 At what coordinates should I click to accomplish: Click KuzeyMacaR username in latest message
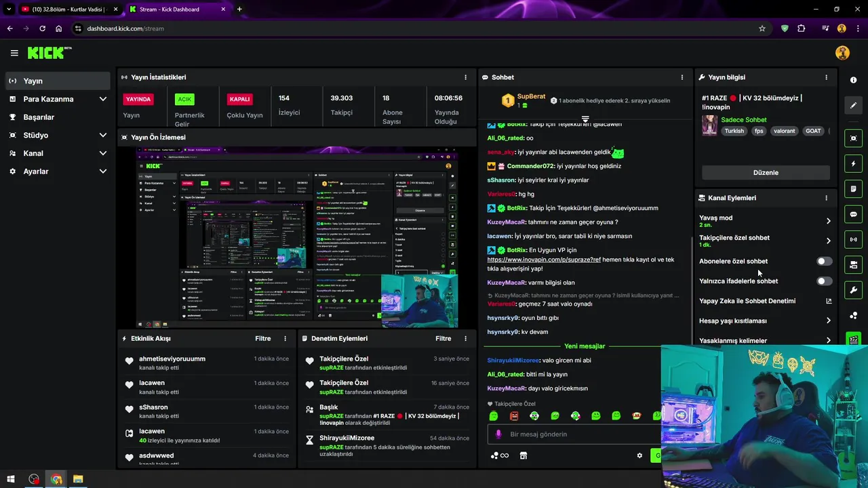pyautogui.click(x=507, y=388)
